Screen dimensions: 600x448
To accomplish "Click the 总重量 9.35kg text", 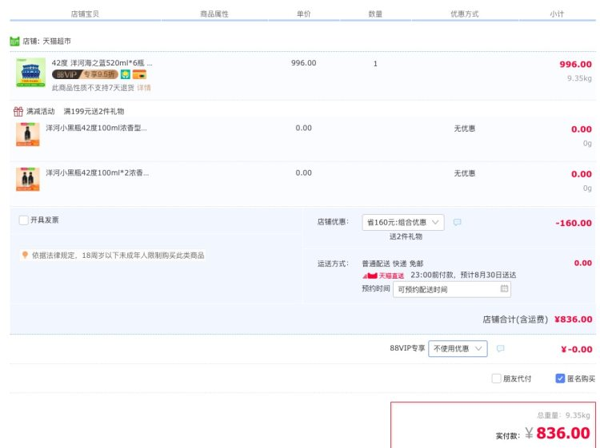I will tap(563, 415).
